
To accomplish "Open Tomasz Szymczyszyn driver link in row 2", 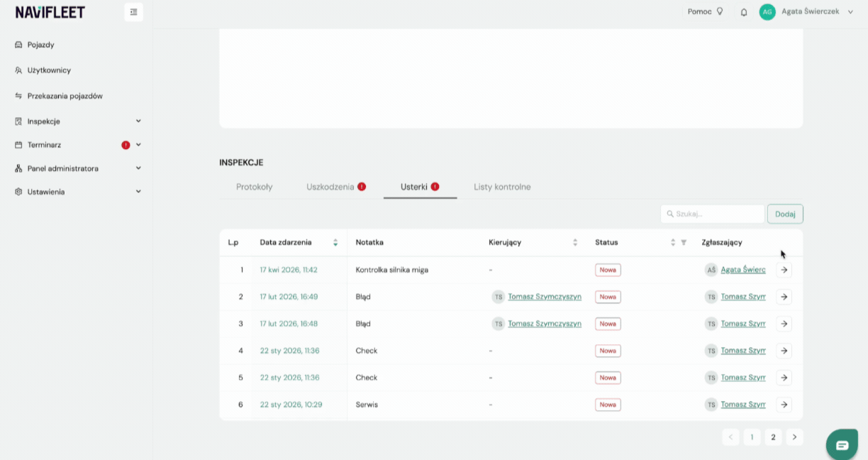I will pos(545,297).
